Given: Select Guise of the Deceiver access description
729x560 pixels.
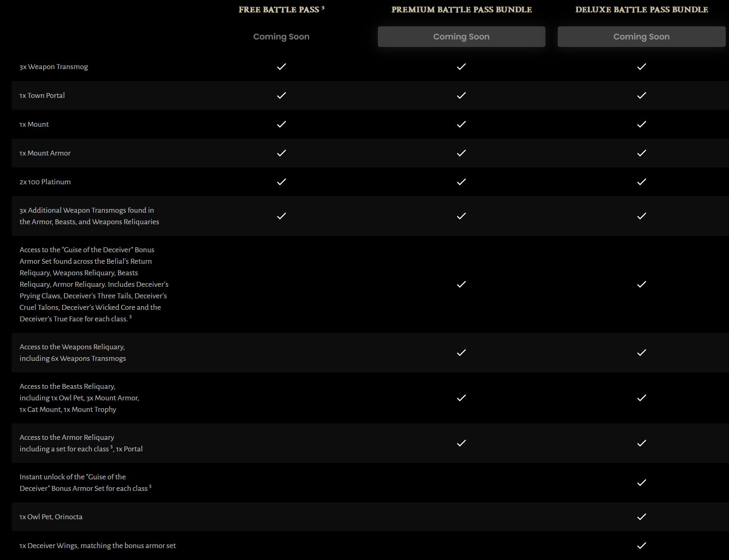Looking at the screenshot, I should tap(94, 284).
